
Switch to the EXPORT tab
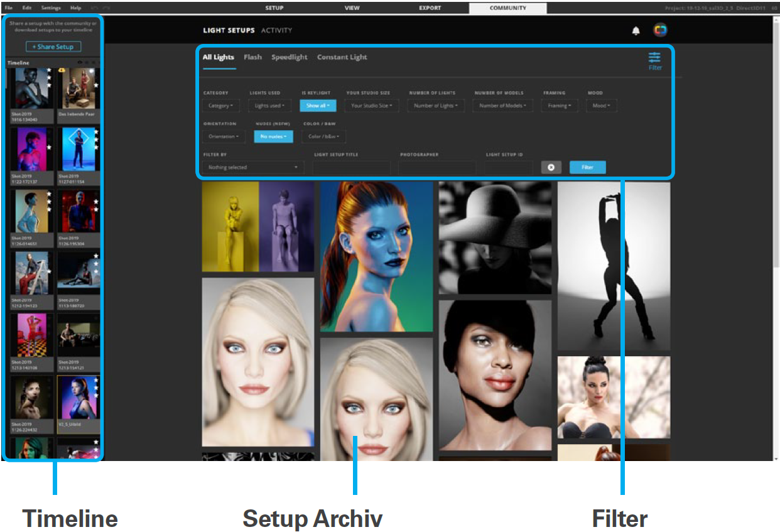click(430, 8)
